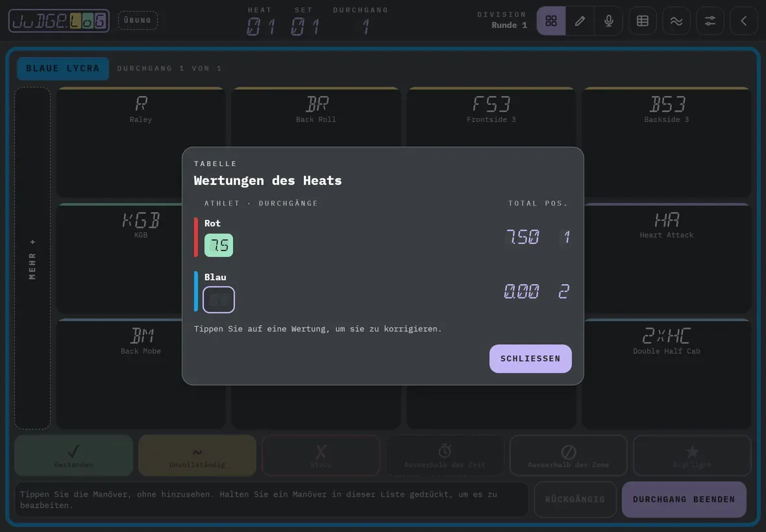The width and height of the screenshot is (766, 532).
Task: Click DURCHGANG BEENDEN button
Action: coord(684,500)
